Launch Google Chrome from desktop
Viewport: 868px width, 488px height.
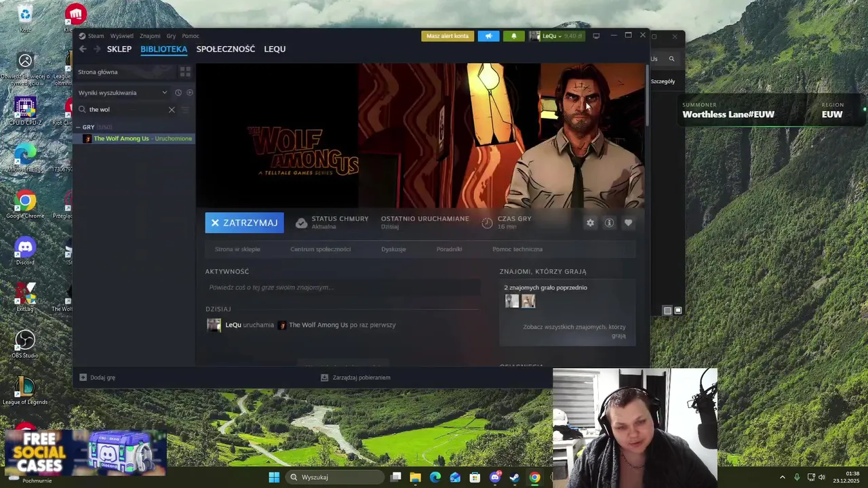pyautogui.click(x=25, y=204)
